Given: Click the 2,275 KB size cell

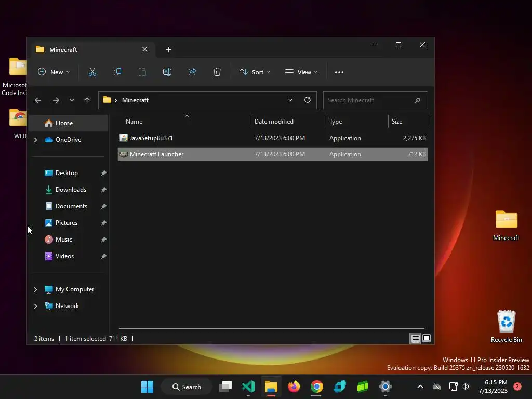Looking at the screenshot, I should point(414,138).
